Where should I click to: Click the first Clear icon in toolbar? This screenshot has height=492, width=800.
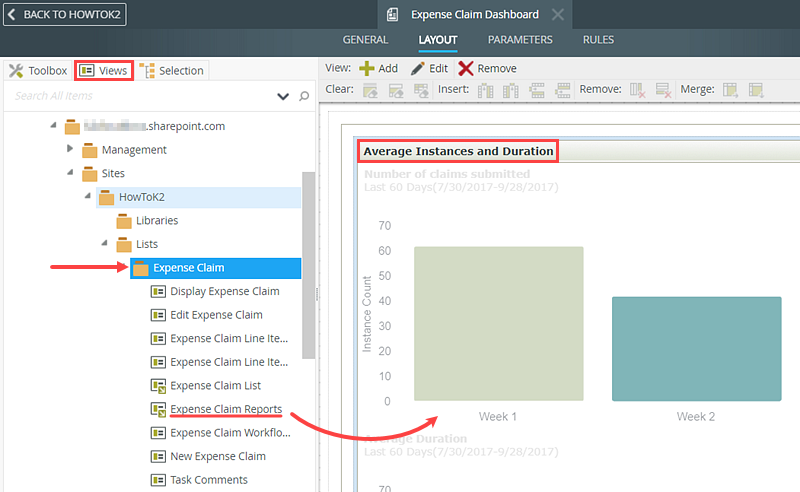pos(370,90)
